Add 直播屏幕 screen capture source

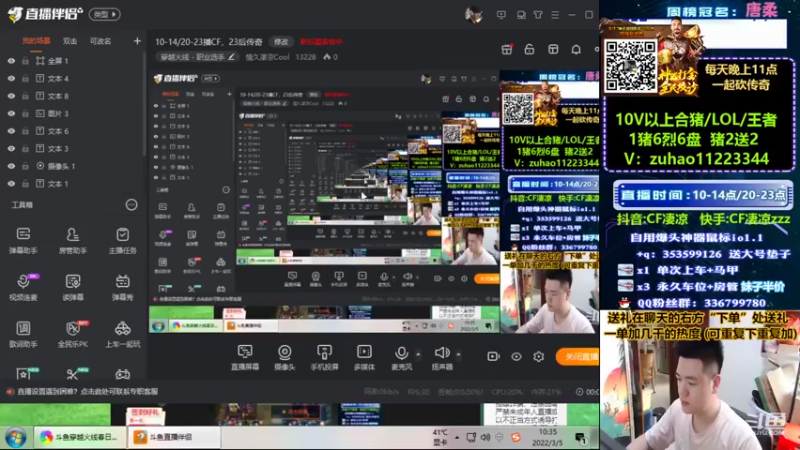[x=245, y=357]
